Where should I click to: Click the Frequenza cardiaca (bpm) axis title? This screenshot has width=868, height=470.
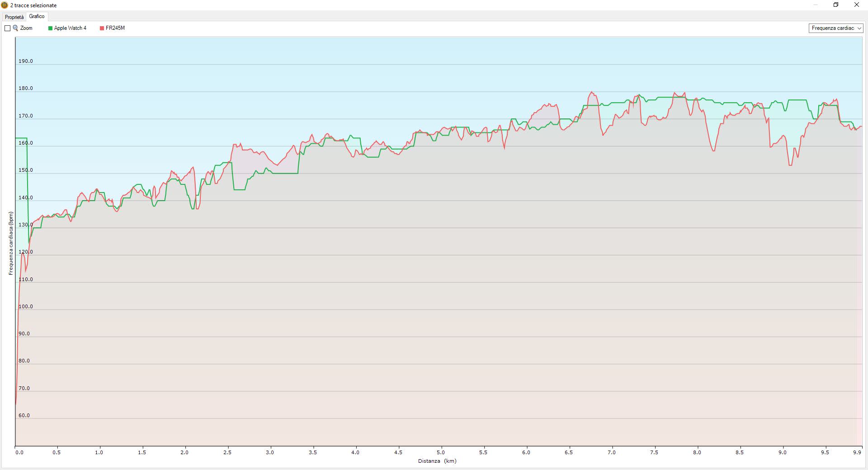[x=11, y=243]
